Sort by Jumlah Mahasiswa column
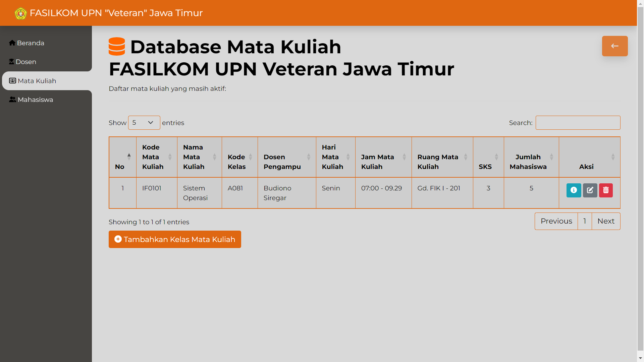This screenshot has width=644, height=362. [531, 157]
